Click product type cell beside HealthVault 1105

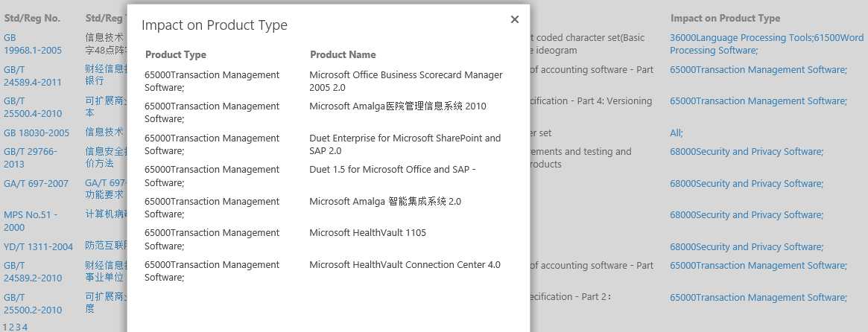tap(212, 239)
